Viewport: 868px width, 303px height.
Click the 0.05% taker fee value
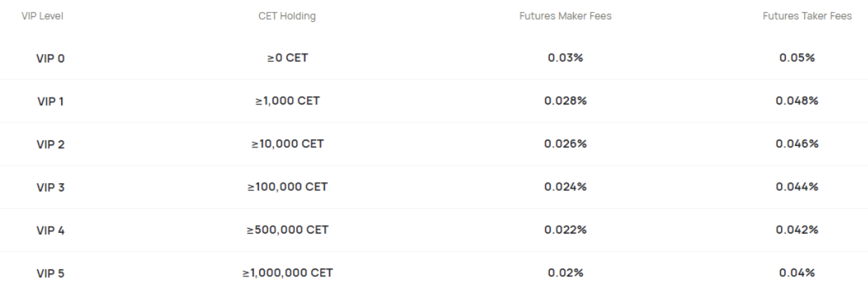pos(797,58)
